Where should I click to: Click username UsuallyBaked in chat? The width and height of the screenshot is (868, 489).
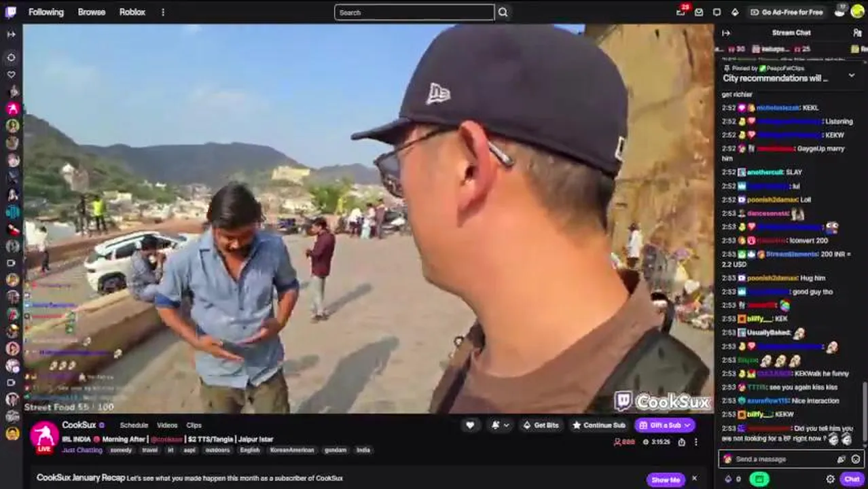(768, 333)
